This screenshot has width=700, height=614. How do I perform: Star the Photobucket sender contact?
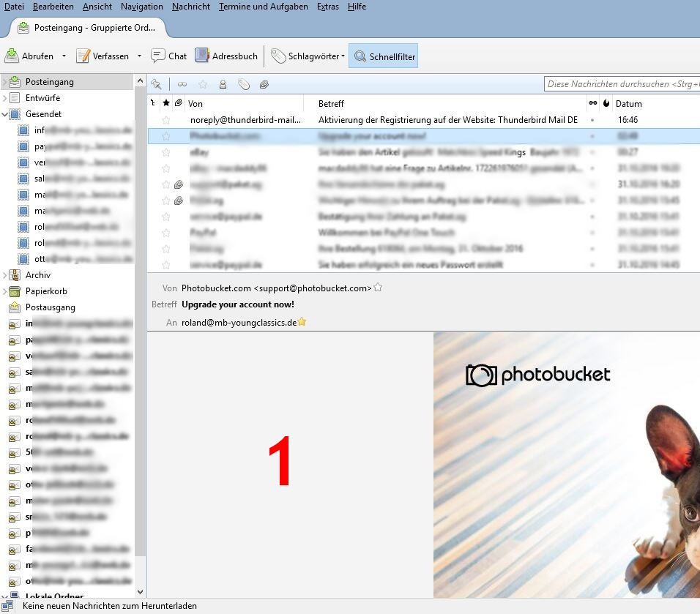378,288
